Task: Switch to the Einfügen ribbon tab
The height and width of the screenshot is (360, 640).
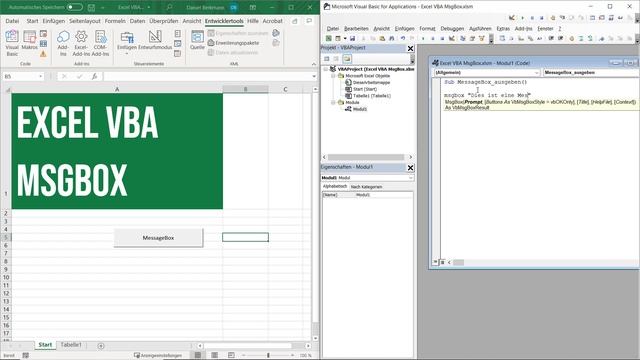Action: click(53, 21)
